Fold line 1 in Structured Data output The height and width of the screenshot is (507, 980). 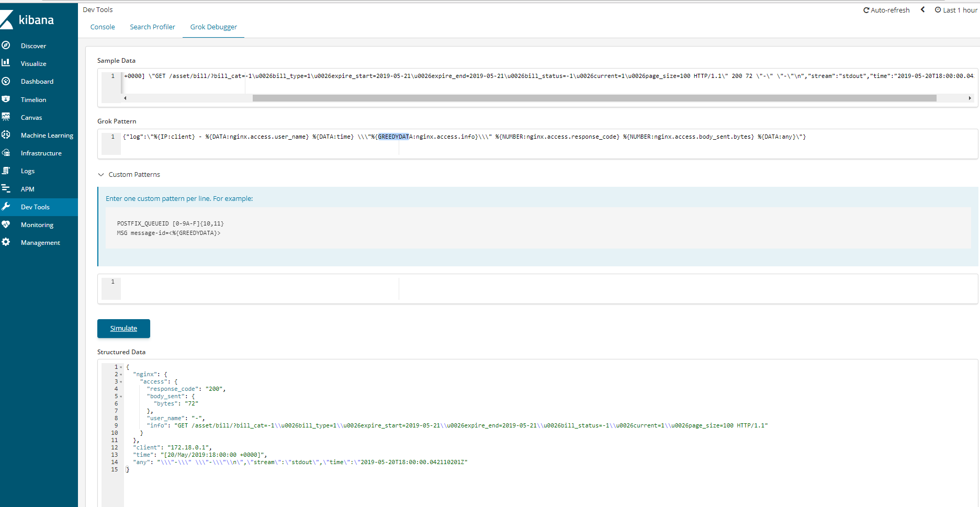(121, 367)
